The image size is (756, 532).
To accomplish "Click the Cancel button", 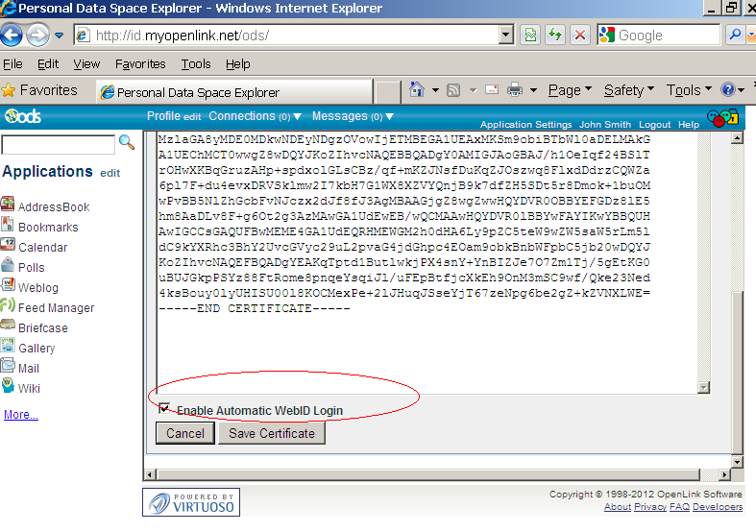I will (x=185, y=433).
